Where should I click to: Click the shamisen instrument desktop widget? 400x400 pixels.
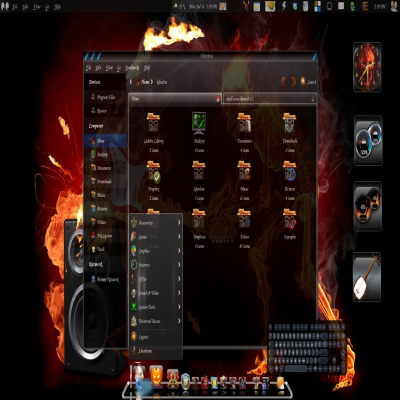[367, 277]
